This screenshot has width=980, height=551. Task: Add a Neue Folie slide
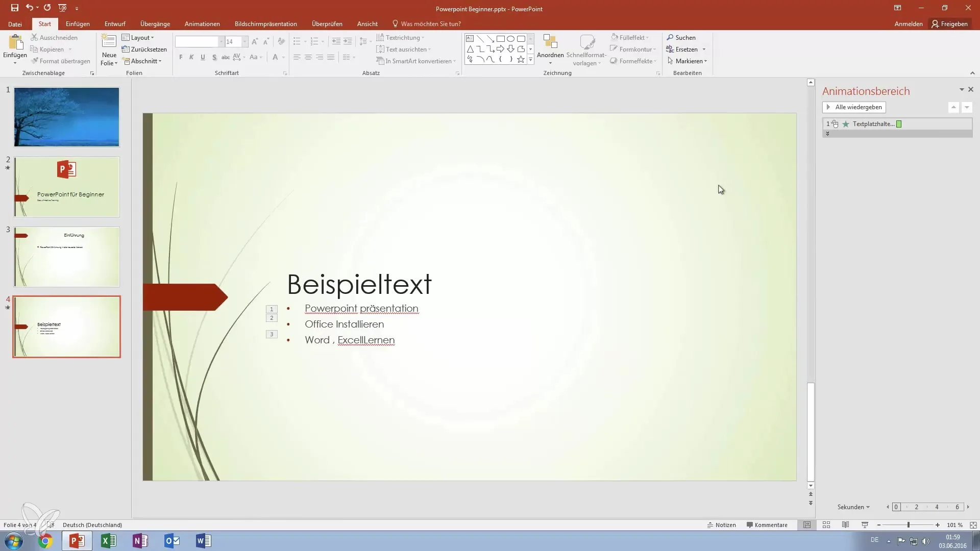point(109,49)
